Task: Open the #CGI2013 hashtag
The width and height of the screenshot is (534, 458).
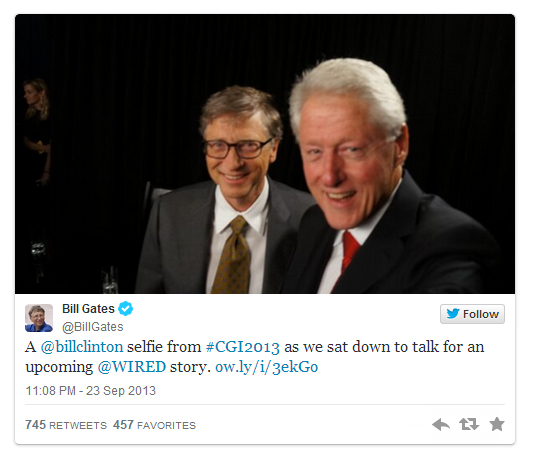Action: [x=243, y=347]
